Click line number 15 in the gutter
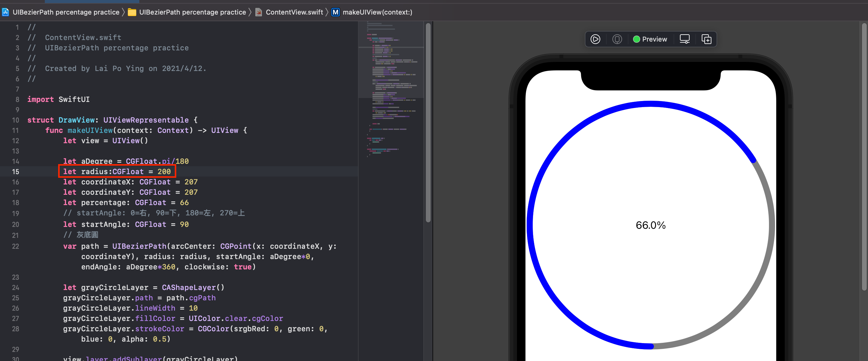Viewport: 868px width, 361px height. 15,171
